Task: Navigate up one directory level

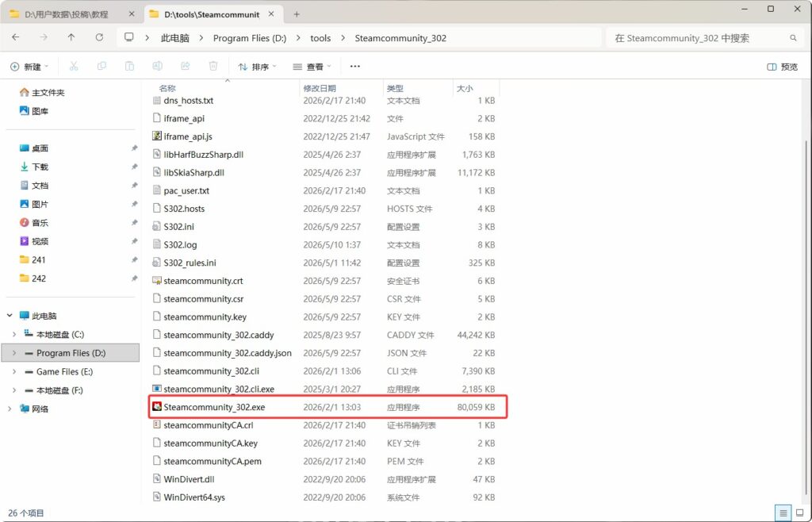Action: (x=71, y=37)
